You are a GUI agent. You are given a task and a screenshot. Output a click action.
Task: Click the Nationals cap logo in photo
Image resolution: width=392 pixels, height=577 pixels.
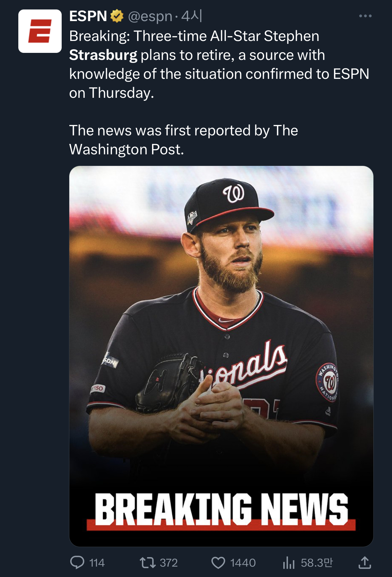click(x=234, y=193)
